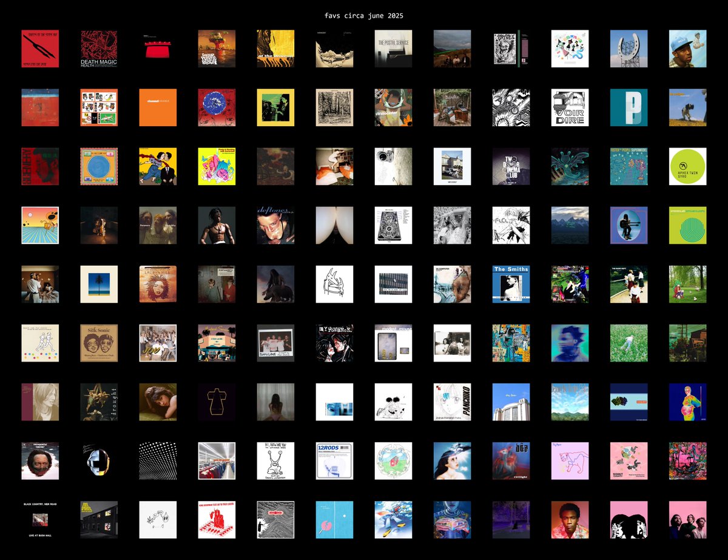Open the white horseshoe sculpture cover
728x560 pixels.
pyautogui.click(x=629, y=49)
